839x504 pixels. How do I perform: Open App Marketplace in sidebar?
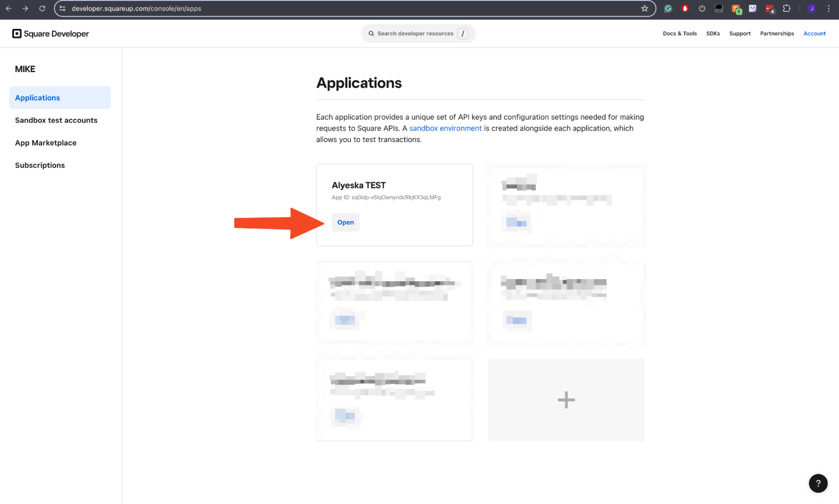[x=46, y=143]
